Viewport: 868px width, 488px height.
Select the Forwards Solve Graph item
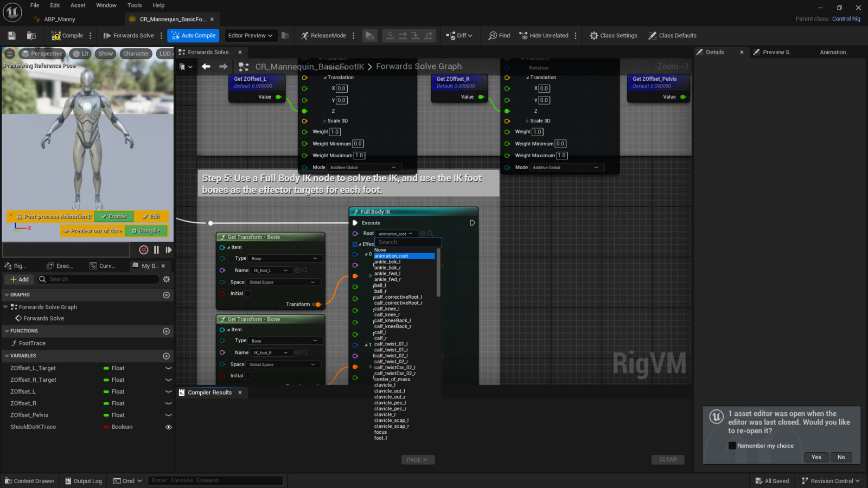click(x=48, y=307)
